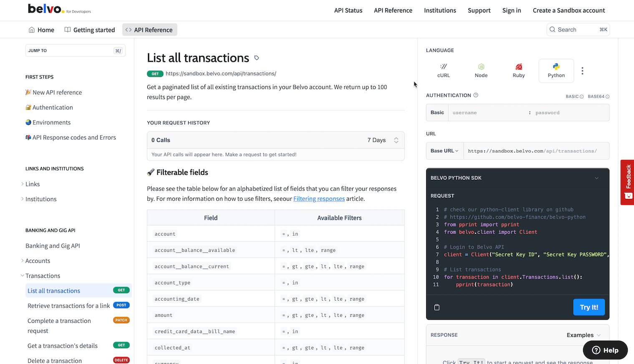
Task: Click the amount field cell
Action: (x=211, y=315)
